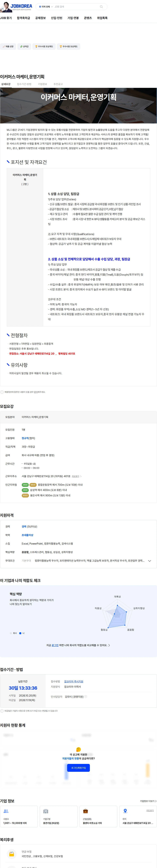
Task: Click the 정규직 employment type link
Action: coord(26,438)
